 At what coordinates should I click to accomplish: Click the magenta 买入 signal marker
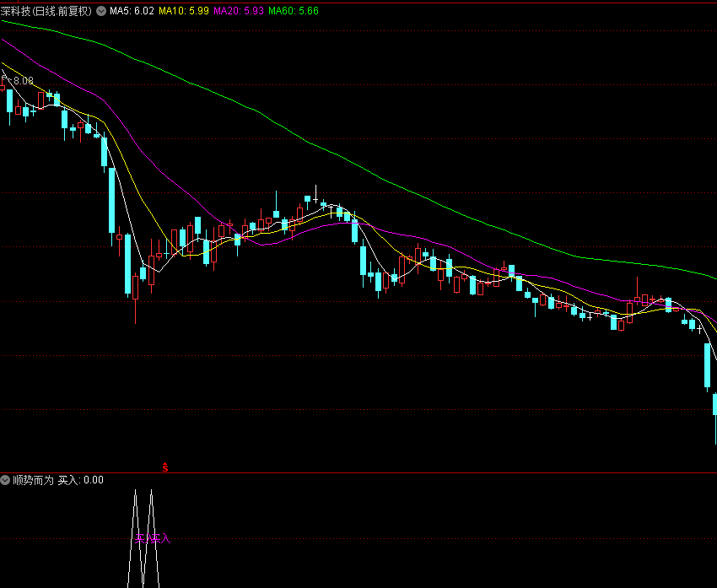pos(159,538)
